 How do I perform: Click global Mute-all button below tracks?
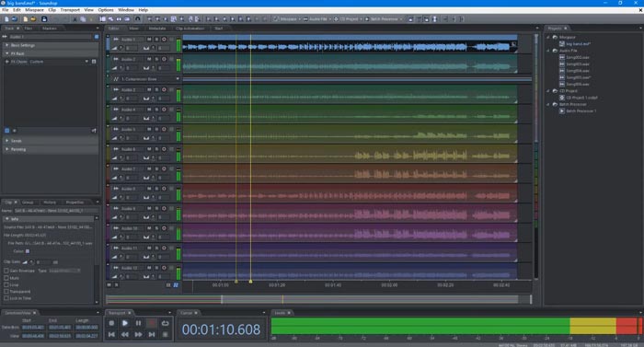109,284
